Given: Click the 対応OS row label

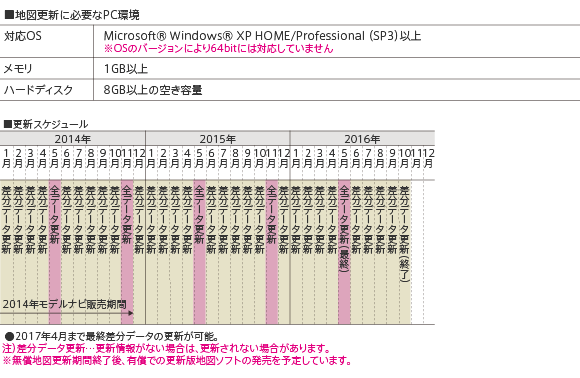Looking at the screenshot, I should pyautogui.click(x=23, y=36).
